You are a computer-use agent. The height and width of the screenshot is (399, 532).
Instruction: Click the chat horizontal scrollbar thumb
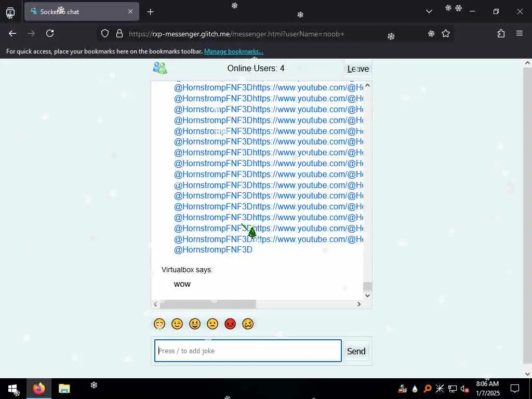208,304
